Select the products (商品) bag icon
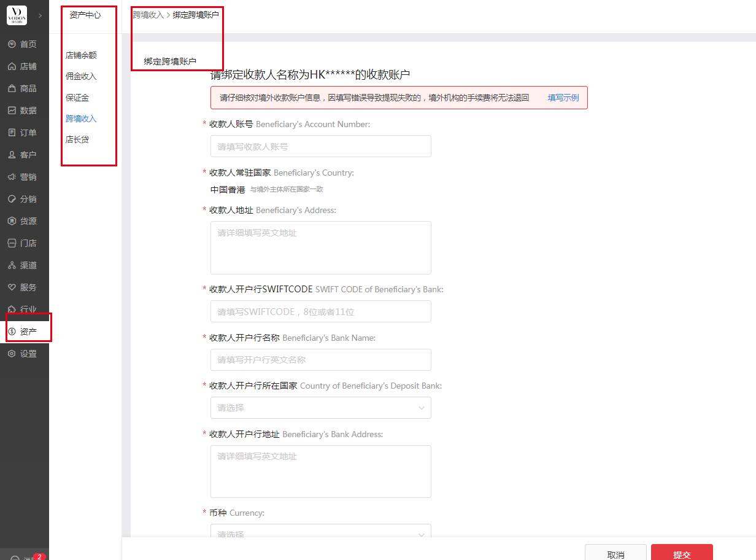 pyautogui.click(x=12, y=88)
